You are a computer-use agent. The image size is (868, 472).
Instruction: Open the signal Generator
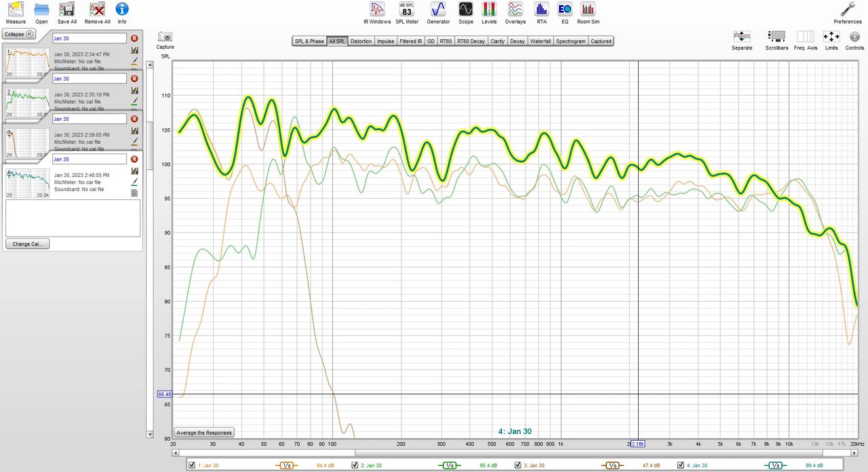point(438,13)
